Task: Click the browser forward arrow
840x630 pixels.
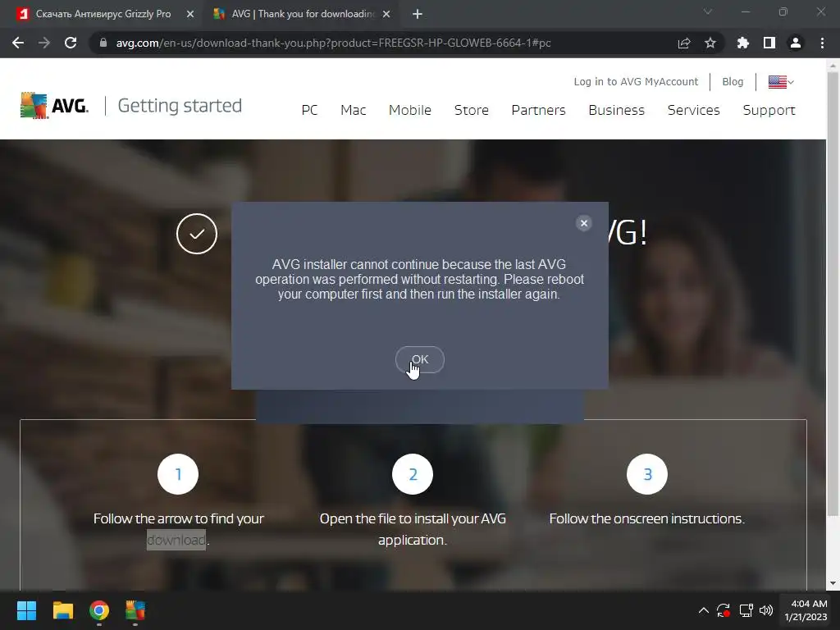Action: 44,43
